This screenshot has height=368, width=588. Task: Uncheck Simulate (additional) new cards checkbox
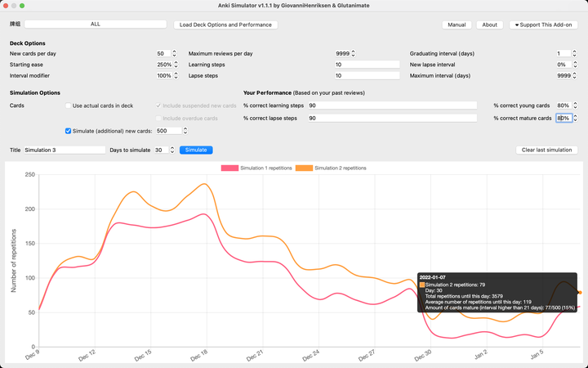(69, 131)
